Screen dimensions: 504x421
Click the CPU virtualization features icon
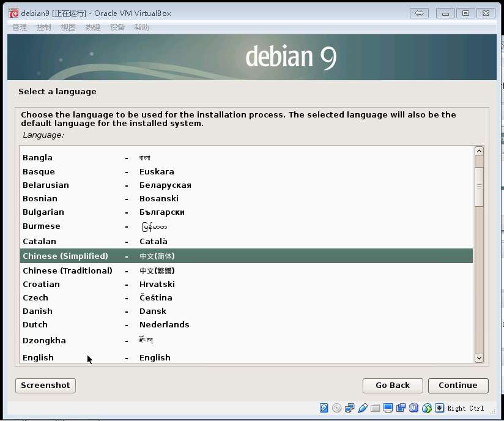point(413,408)
